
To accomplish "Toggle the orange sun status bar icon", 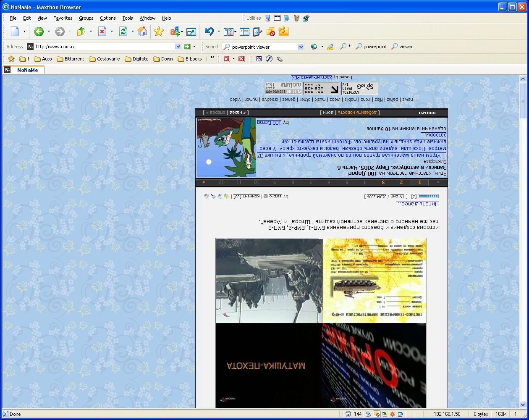I will point(393,414).
